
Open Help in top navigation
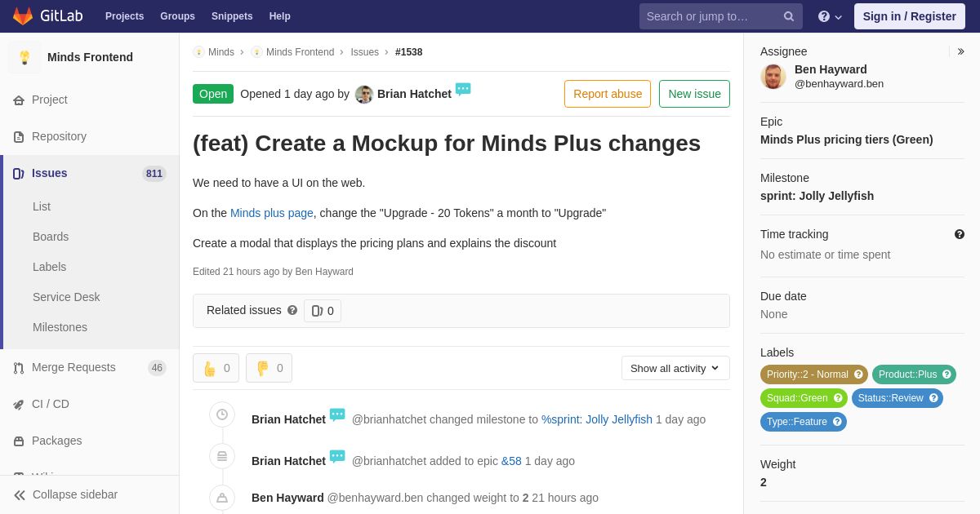click(280, 16)
